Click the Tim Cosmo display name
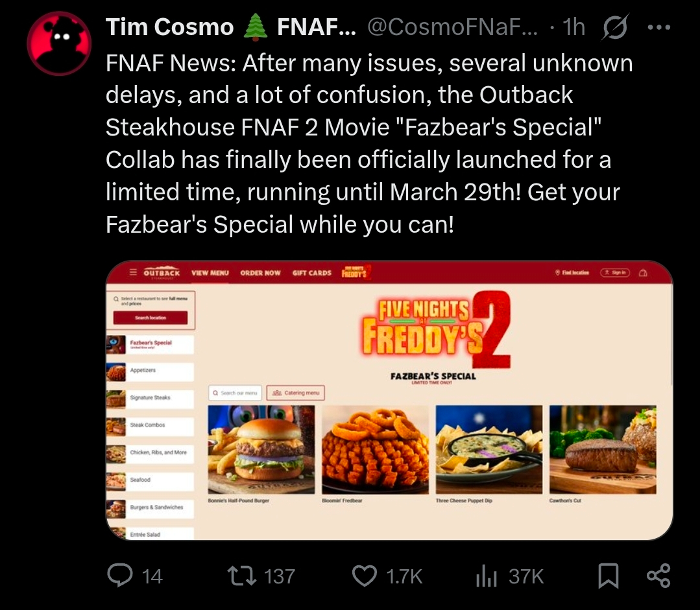The width and height of the screenshot is (700, 610). 169,27
